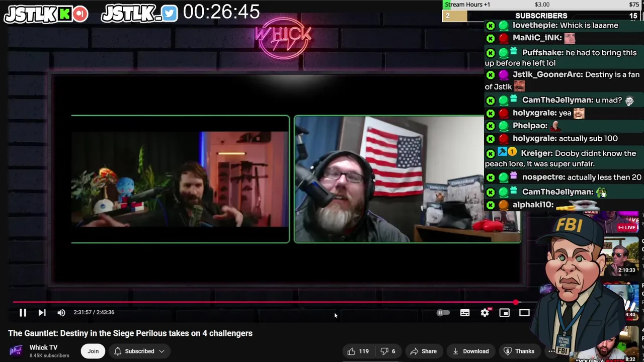Click the purple badge next to Jstlk_GoonerArc
The height and width of the screenshot is (362, 644).
pyautogui.click(x=504, y=75)
